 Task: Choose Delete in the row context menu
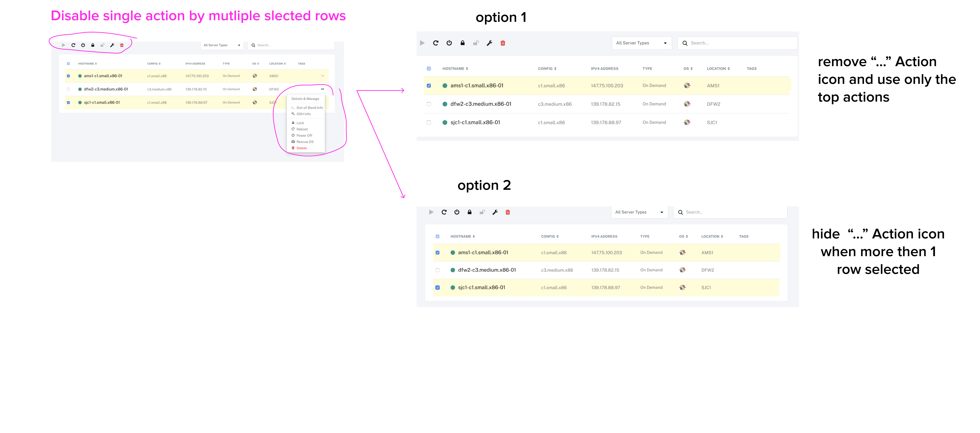(301, 148)
